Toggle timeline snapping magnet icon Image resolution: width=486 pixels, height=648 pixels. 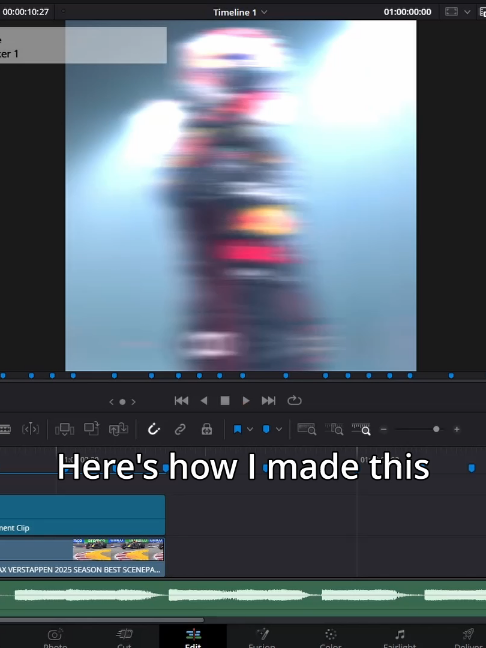153,429
